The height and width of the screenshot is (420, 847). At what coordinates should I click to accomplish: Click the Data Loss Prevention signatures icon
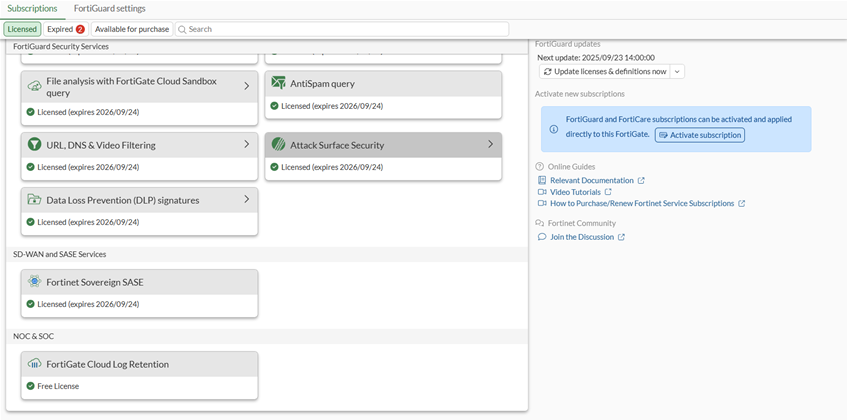point(35,200)
